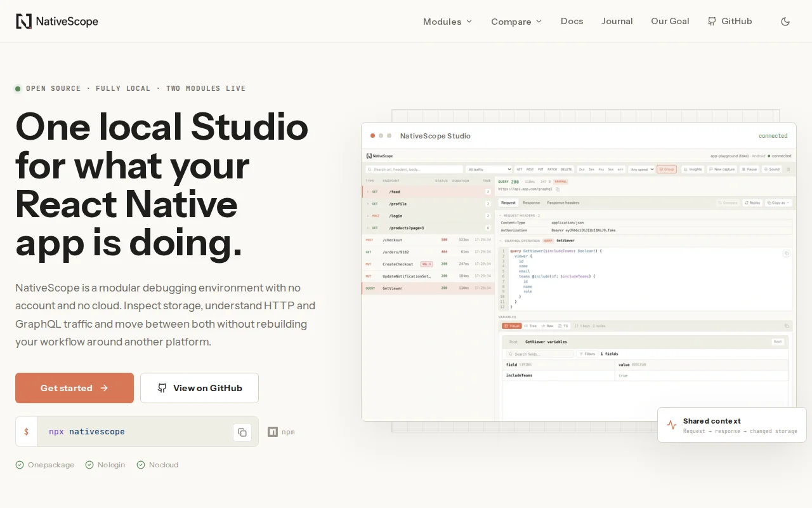Click the trash icon to clear traffic
Image resolution: width=812 pixels, height=508 pixels.
click(789, 170)
